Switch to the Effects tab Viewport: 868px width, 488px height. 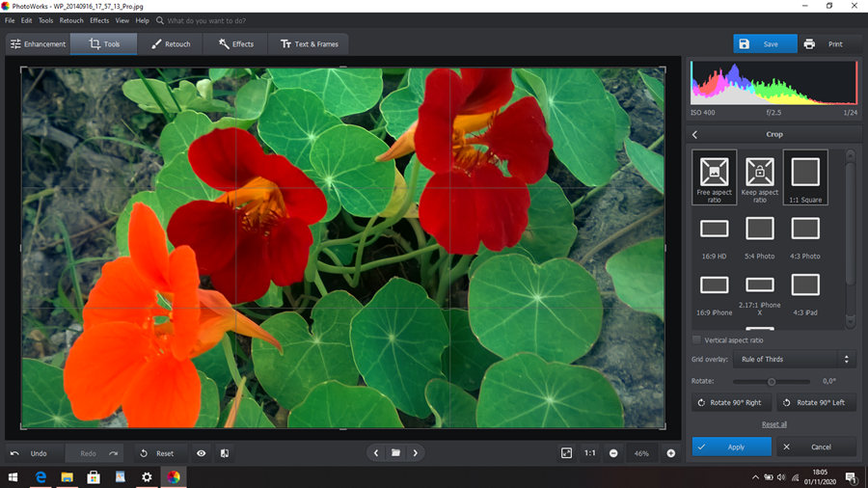pyautogui.click(x=236, y=43)
